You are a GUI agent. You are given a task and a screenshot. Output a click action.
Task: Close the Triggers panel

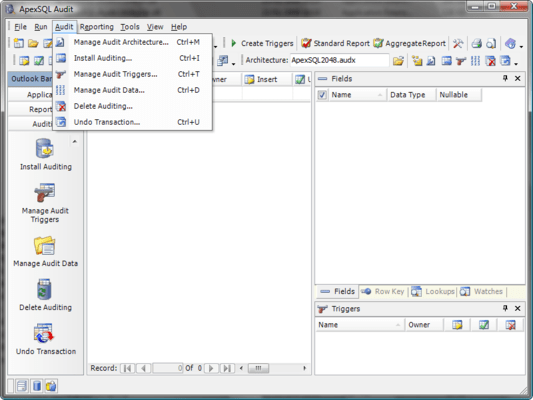[518, 308]
